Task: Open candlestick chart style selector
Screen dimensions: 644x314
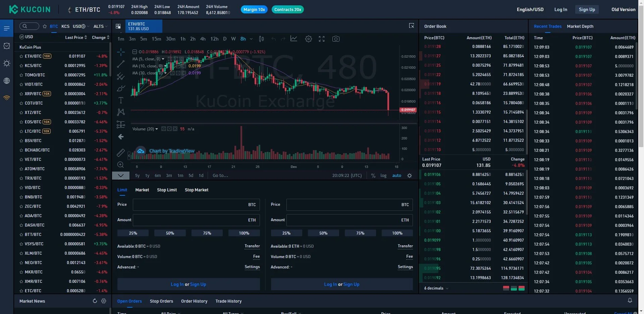Action: coord(261,39)
